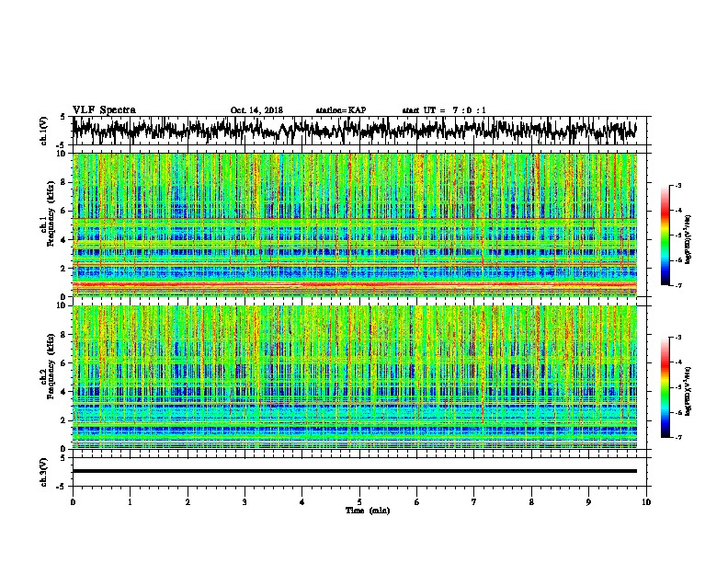Click the red 5.5 kHz line in ch.1 spectrogram
This screenshot has height=563, width=728.
coord(354,218)
